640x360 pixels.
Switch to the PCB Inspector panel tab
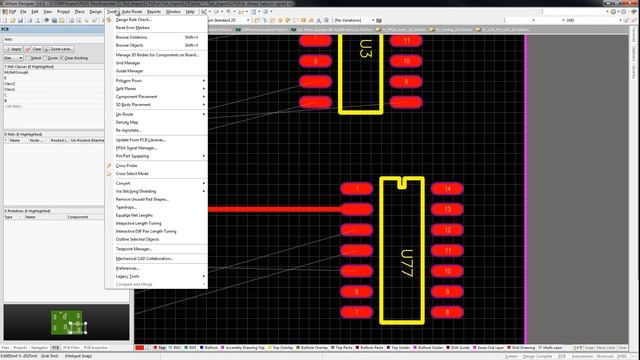[x=96, y=348]
